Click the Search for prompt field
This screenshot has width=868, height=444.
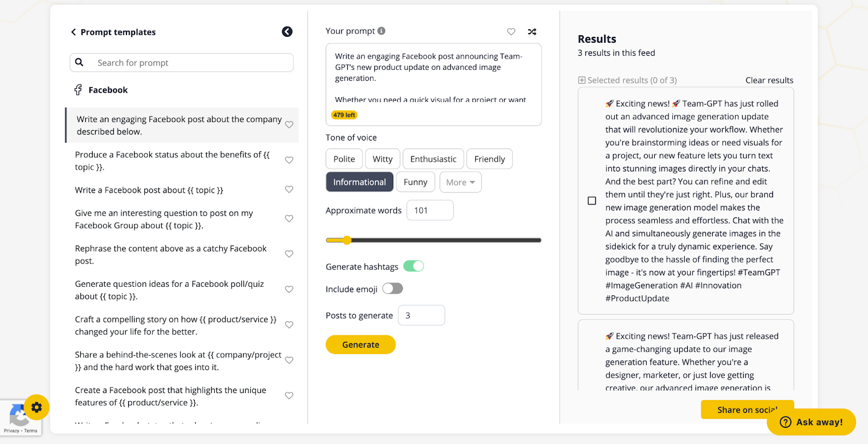tap(182, 62)
